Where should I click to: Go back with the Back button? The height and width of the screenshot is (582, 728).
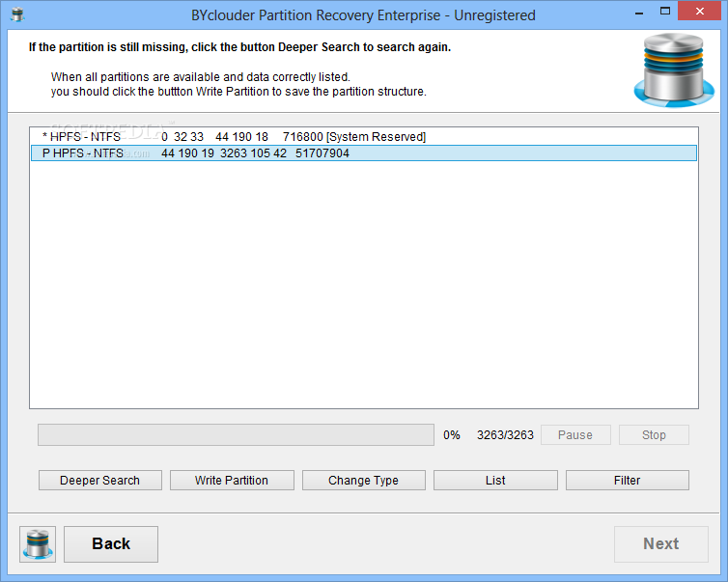111,544
